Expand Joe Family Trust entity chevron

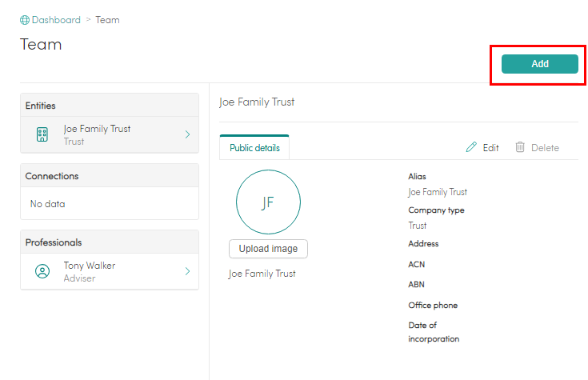coord(187,134)
